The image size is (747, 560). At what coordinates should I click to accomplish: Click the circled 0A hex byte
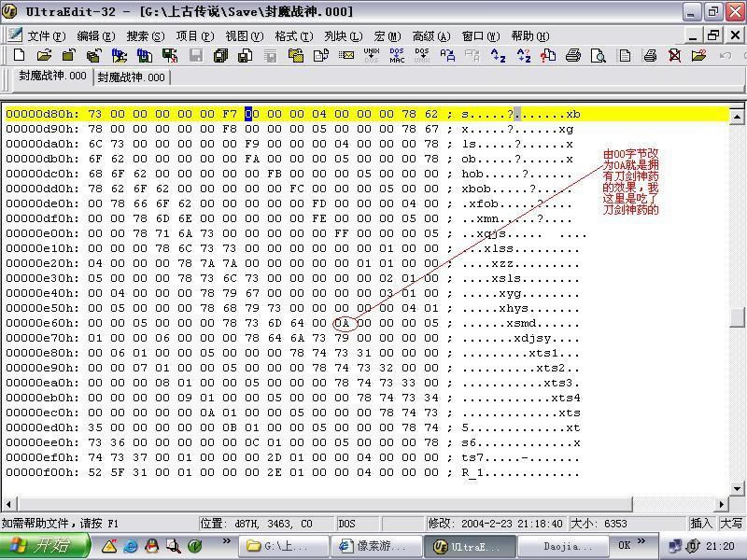[x=344, y=323]
